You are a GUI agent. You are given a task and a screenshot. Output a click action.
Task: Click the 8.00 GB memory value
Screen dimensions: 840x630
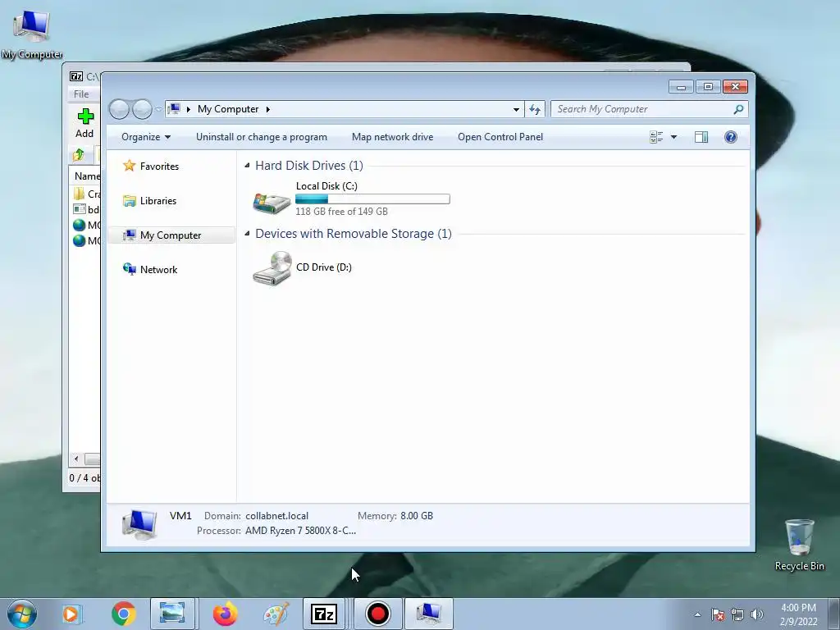(417, 516)
